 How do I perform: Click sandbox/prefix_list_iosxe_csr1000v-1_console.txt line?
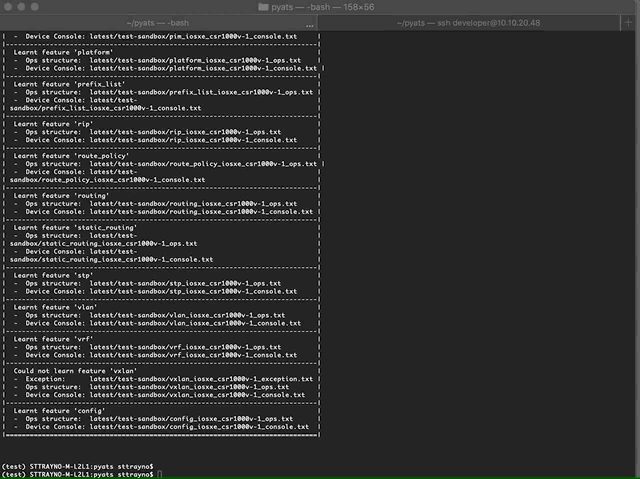(105, 108)
